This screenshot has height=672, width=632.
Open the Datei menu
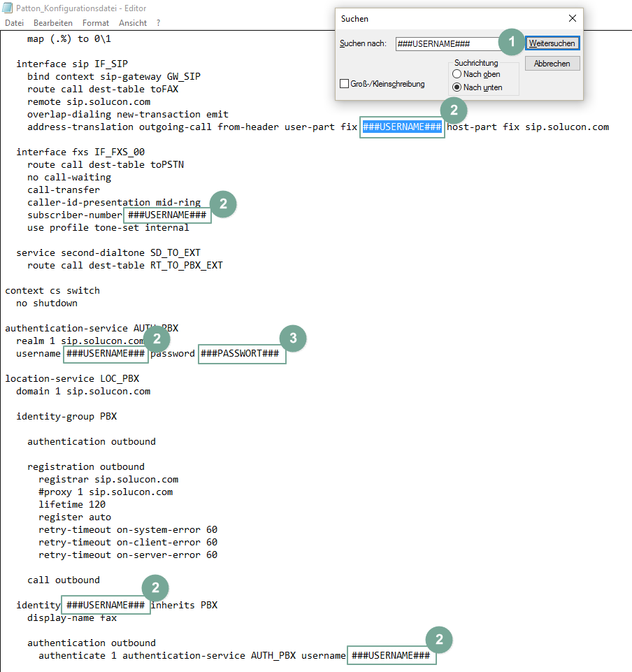[14, 23]
